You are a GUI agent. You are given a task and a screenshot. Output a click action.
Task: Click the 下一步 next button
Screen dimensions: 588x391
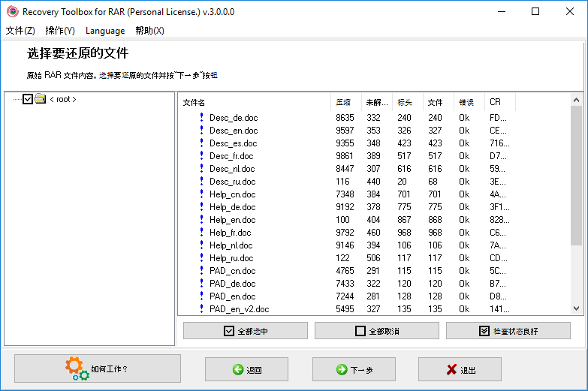pos(354,369)
